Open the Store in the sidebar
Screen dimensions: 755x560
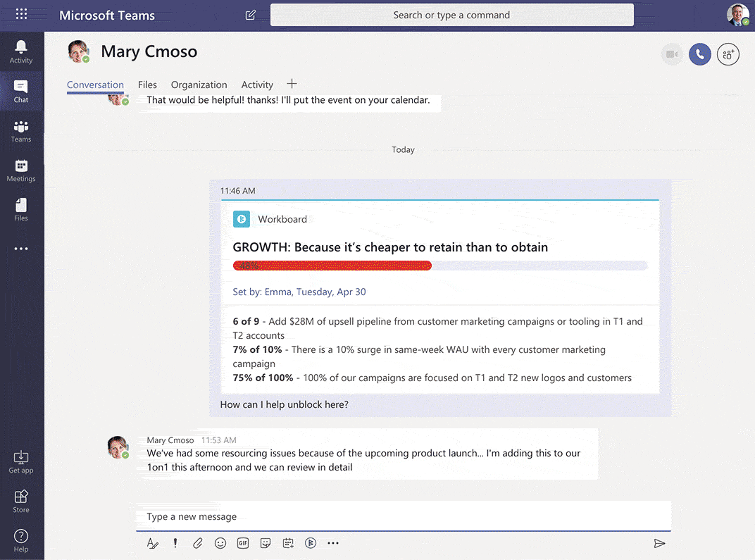point(21,502)
